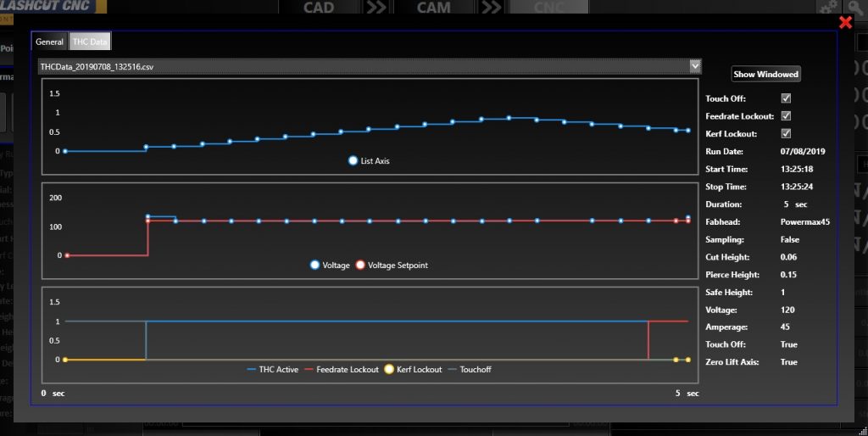The width and height of the screenshot is (868, 436).
Task: Uncheck the Touch Off checkbox
Action: point(786,98)
